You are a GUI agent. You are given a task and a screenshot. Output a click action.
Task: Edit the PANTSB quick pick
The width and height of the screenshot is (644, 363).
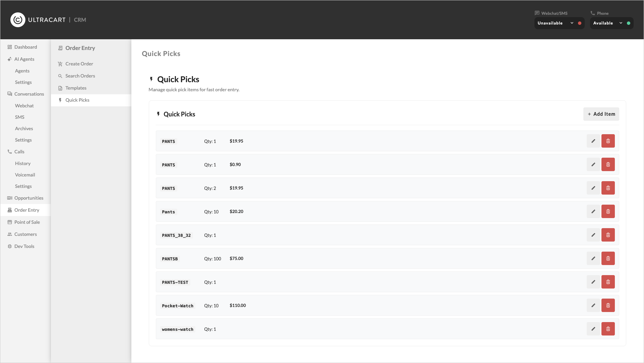pyautogui.click(x=593, y=258)
